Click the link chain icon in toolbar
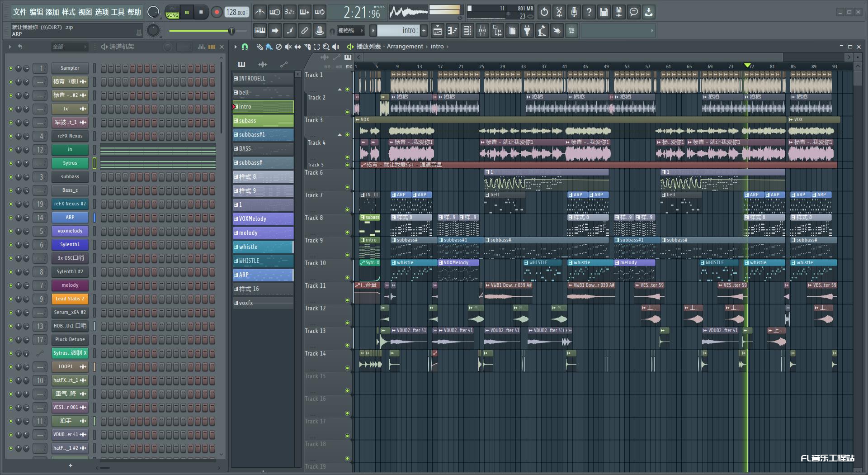 (x=304, y=31)
